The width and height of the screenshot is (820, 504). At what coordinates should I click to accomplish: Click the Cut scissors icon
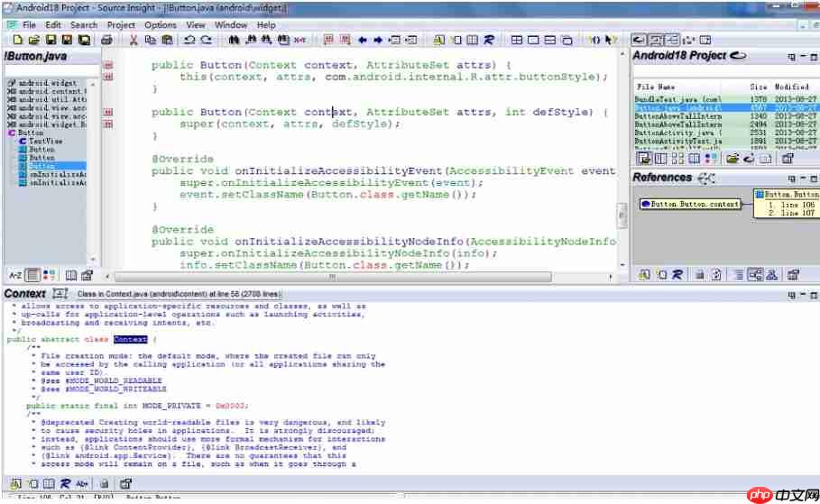click(134, 40)
